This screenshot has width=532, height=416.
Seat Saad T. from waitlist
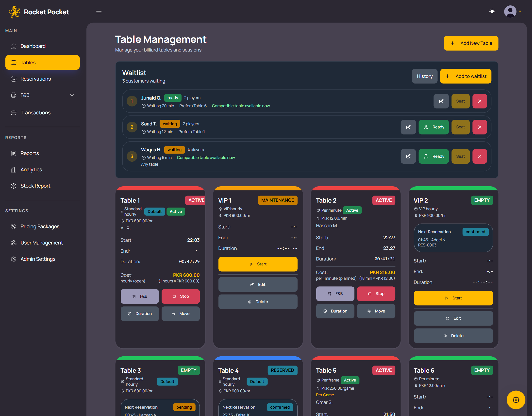point(460,127)
